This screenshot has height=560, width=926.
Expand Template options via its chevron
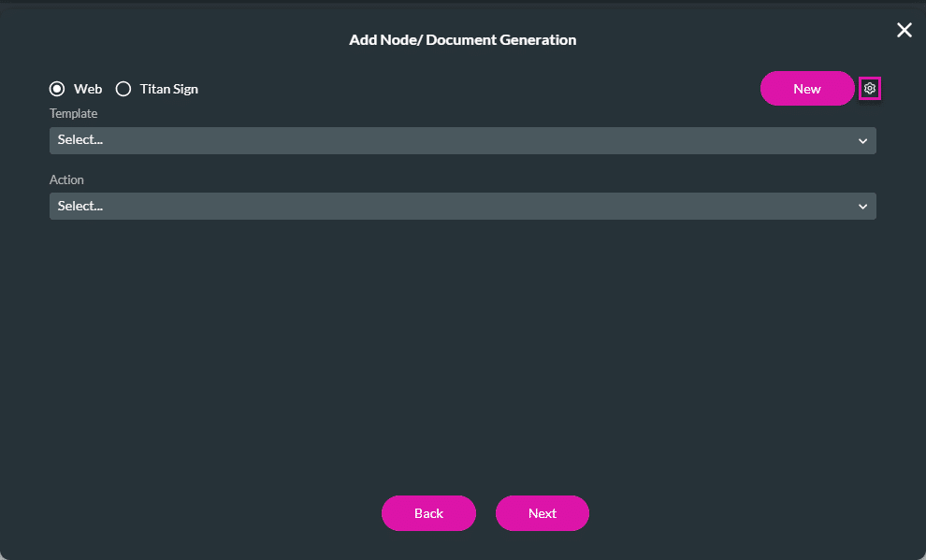pos(862,140)
